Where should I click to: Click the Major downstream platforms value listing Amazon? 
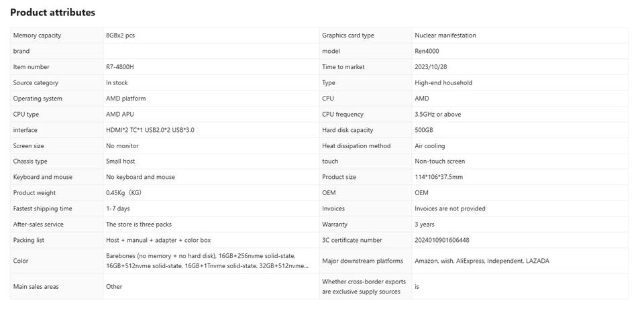482,261
